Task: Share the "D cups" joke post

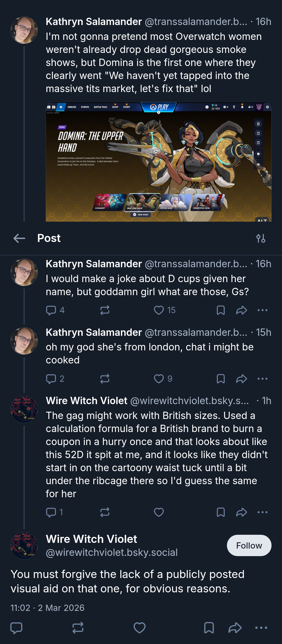Action: [x=242, y=310]
